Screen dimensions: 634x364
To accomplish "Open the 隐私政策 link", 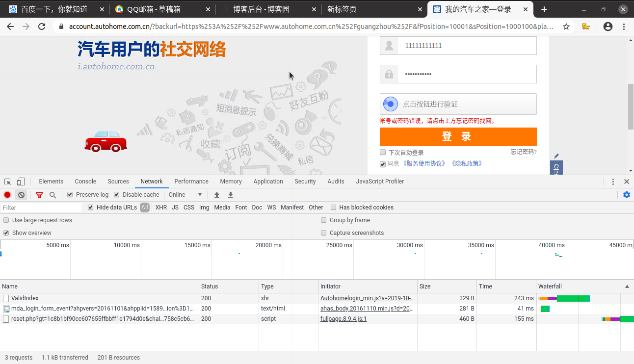I will point(466,164).
